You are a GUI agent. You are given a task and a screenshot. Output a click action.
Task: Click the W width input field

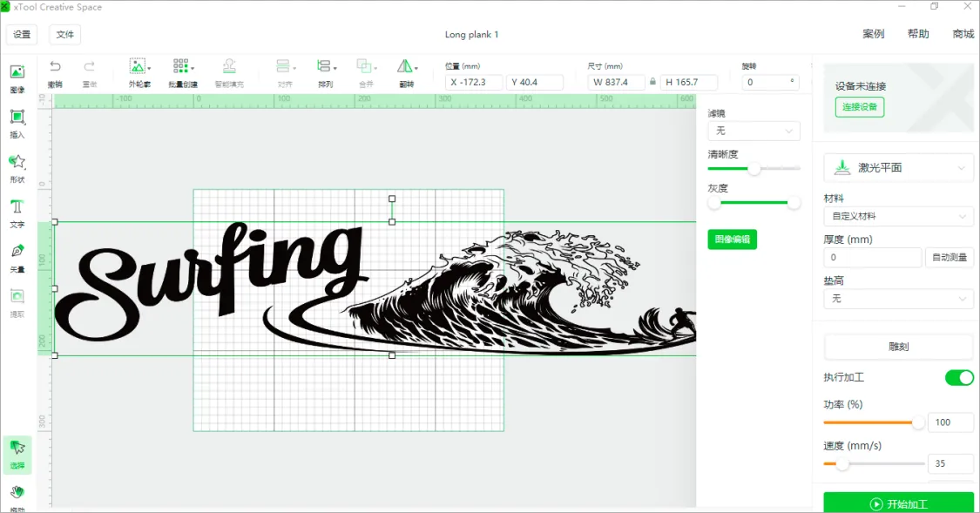tap(616, 82)
